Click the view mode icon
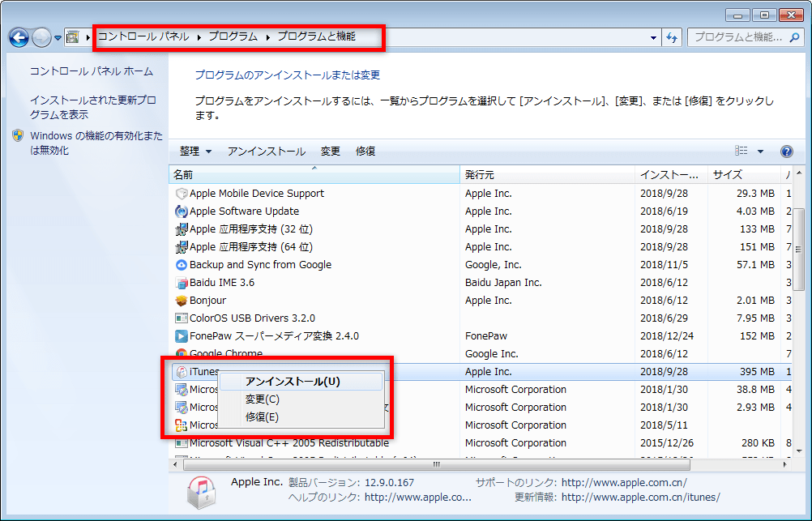 pos(741,151)
